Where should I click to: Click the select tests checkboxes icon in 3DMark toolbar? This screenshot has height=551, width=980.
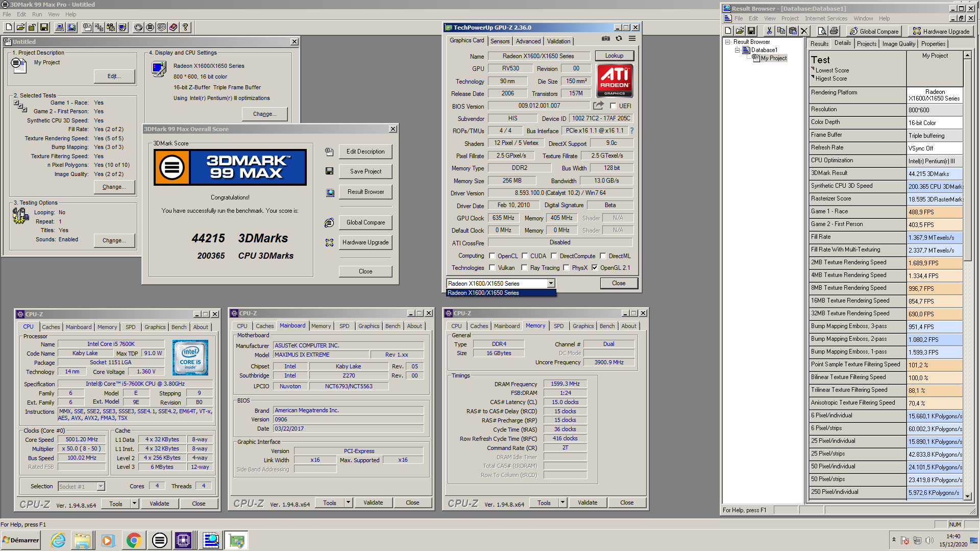(x=99, y=27)
